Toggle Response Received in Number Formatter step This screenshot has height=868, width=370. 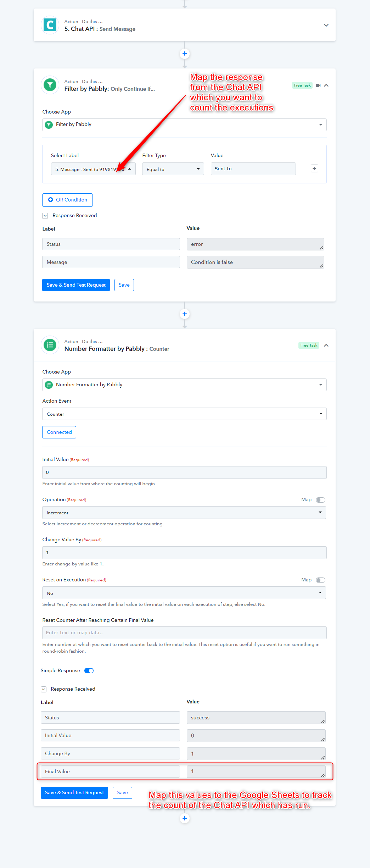pos(44,689)
